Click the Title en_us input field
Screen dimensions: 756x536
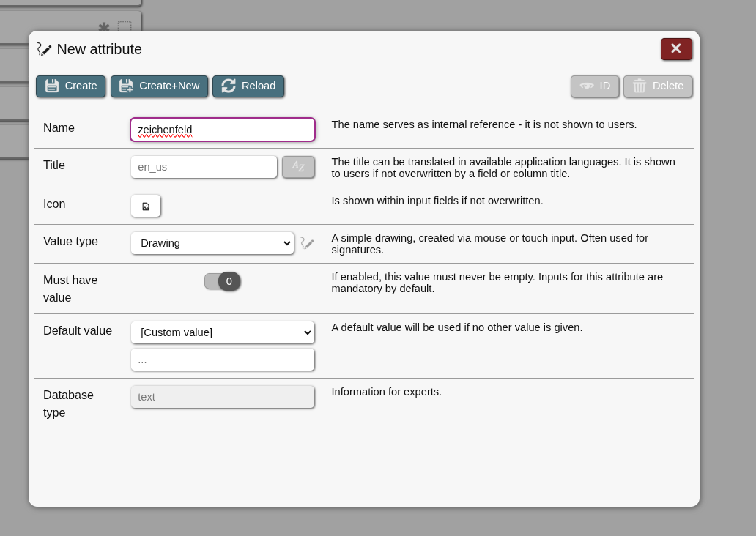pos(204,167)
